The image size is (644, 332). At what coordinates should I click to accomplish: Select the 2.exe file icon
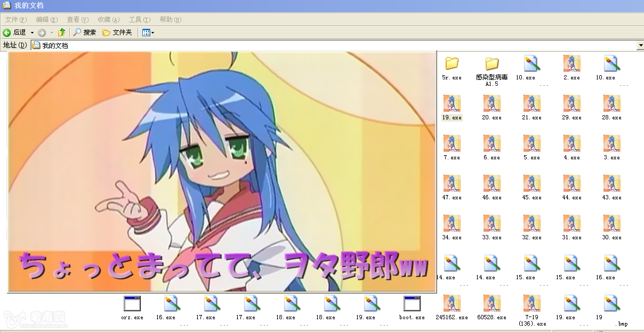pyautogui.click(x=571, y=63)
